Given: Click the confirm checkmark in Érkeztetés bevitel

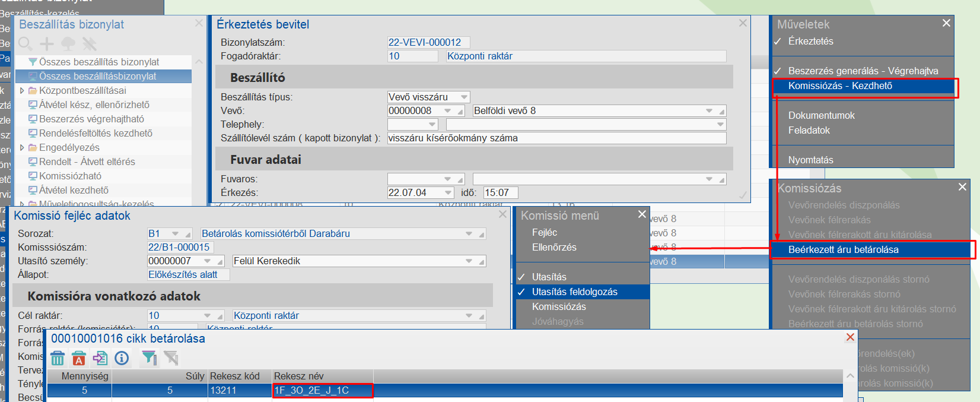Looking at the screenshot, I should (x=742, y=195).
